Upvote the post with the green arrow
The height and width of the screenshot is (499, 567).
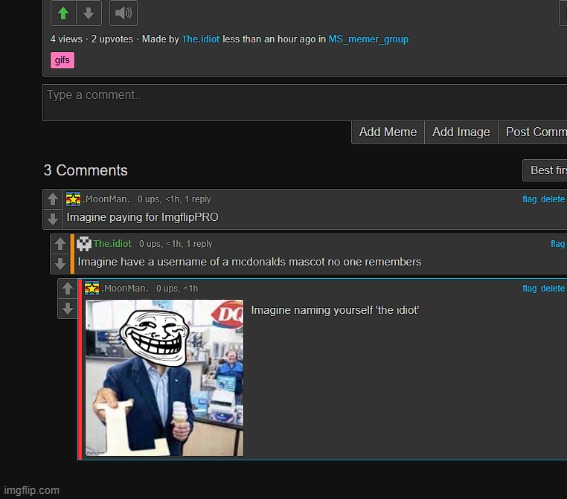tap(63, 13)
